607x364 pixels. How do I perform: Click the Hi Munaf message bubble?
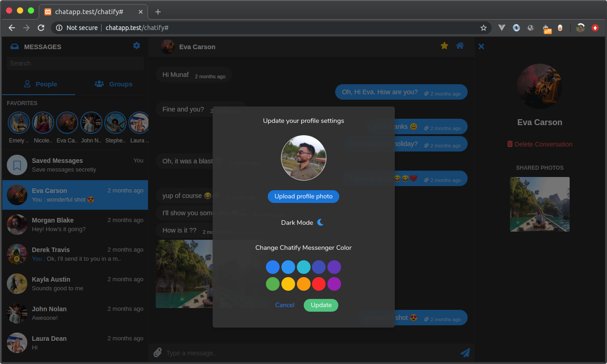pyautogui.click(x=194, y=75)
